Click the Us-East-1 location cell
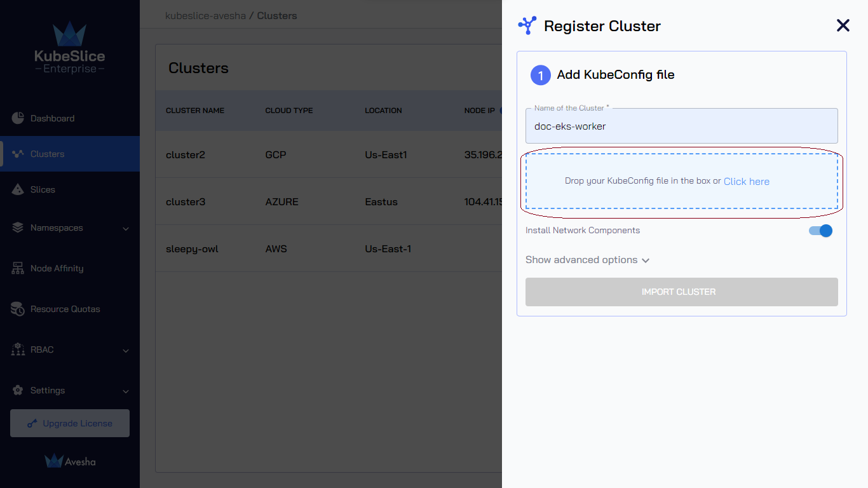 tap(388, 248)
